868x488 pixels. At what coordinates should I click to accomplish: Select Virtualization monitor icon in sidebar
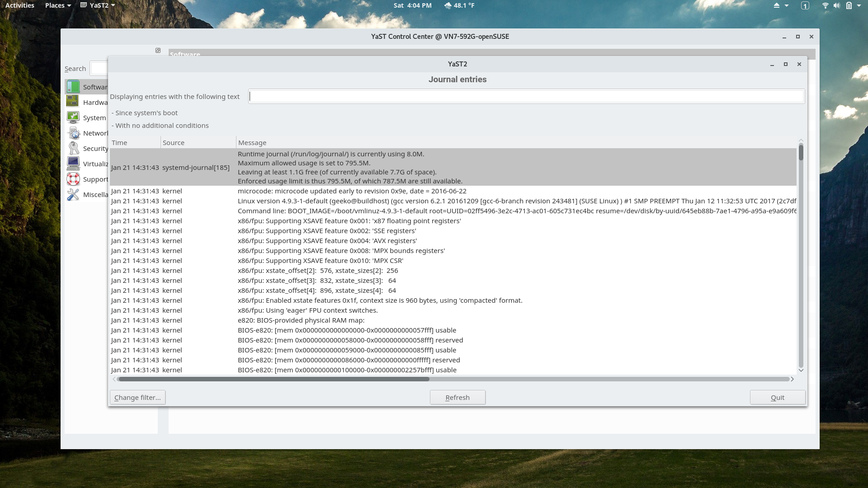(73, 164)
